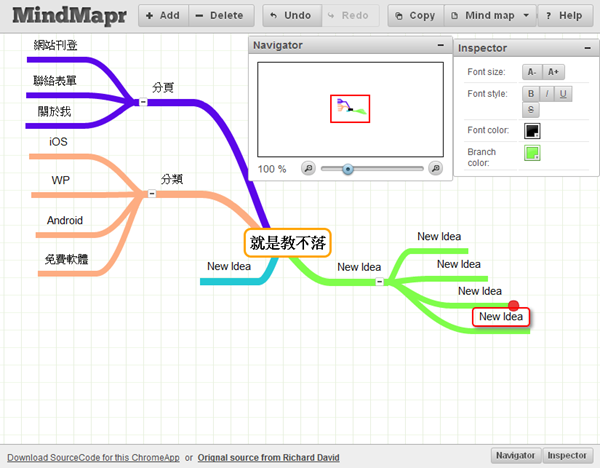Image resolution: width=600 pixels, height=468 pixels.
Task: Select the iOS node
Action: pos(58,142)
